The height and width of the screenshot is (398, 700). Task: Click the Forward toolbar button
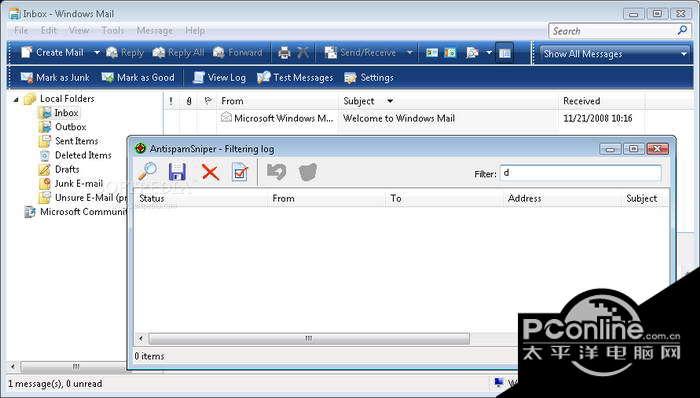pyautogui.click(x=238, y=53)
